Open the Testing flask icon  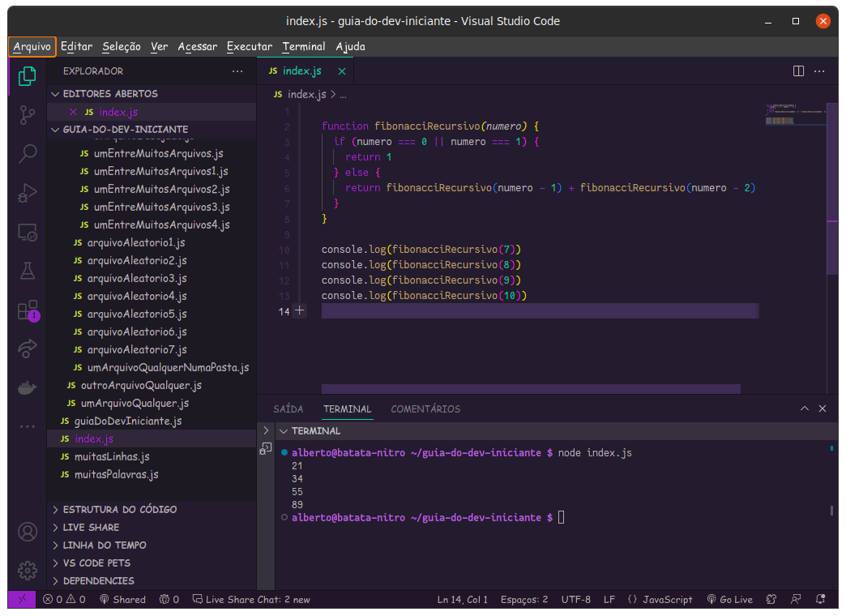(28, 271)
